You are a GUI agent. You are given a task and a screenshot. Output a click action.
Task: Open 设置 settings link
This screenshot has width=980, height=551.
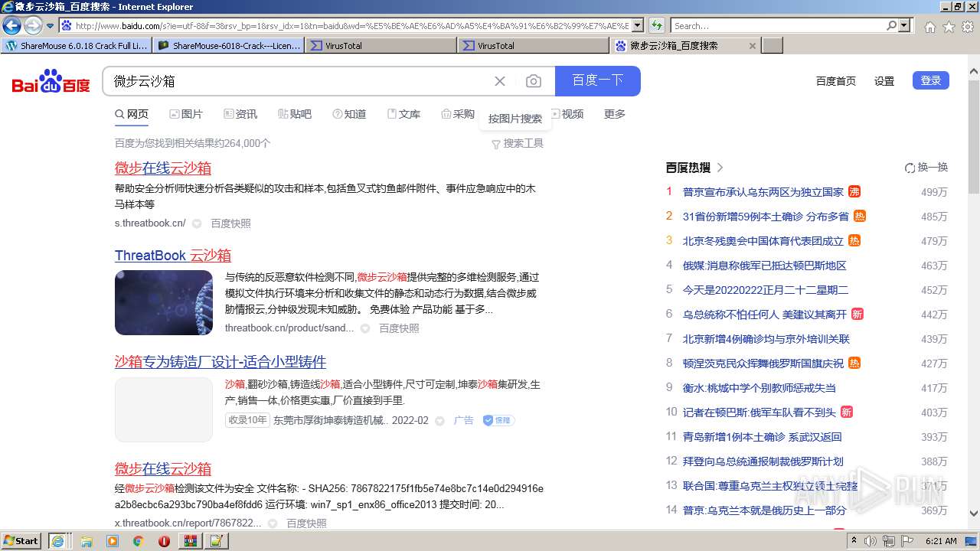pos(884,81)
